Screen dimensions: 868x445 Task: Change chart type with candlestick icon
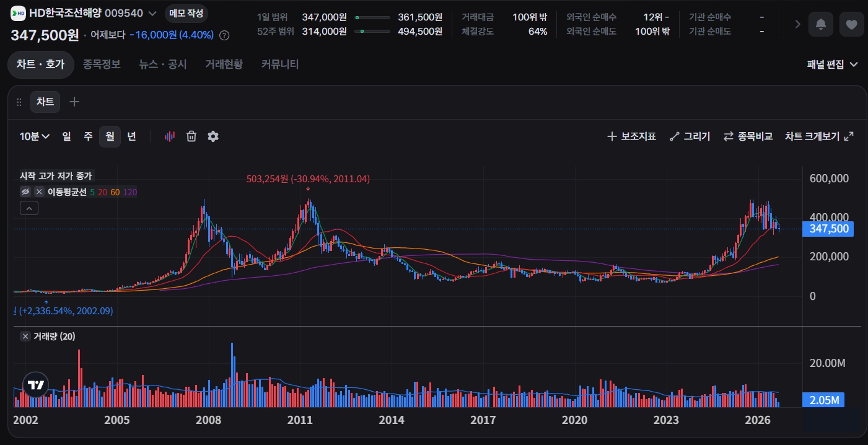pyautogui.click(x=170, y=136)
